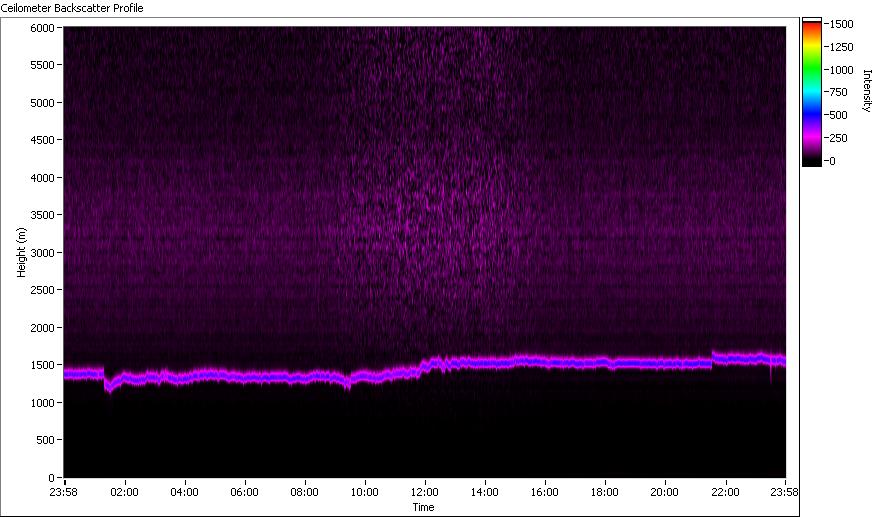
Task: Click the '6000' height axis label
Action: pyautogui.click(x=42, y=28)
